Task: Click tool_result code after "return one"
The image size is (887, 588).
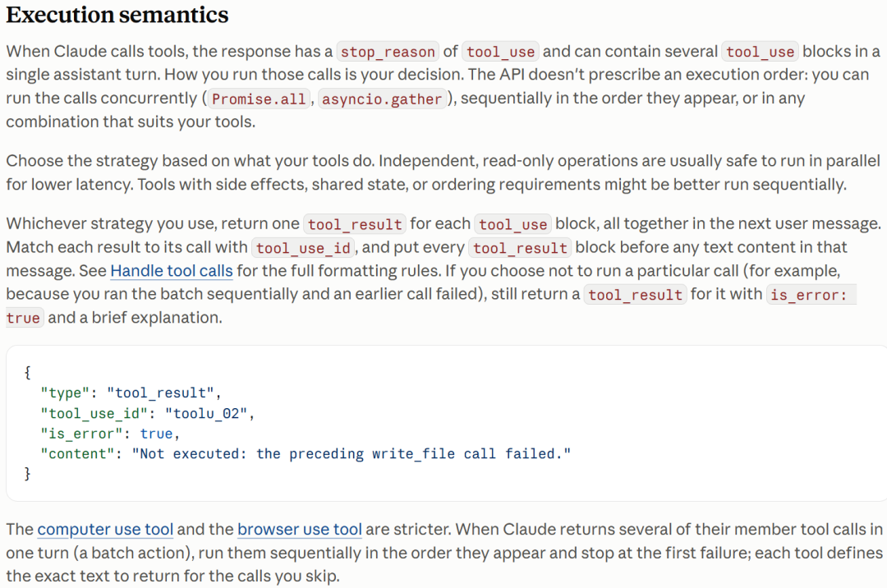Action: click(355, 224)
